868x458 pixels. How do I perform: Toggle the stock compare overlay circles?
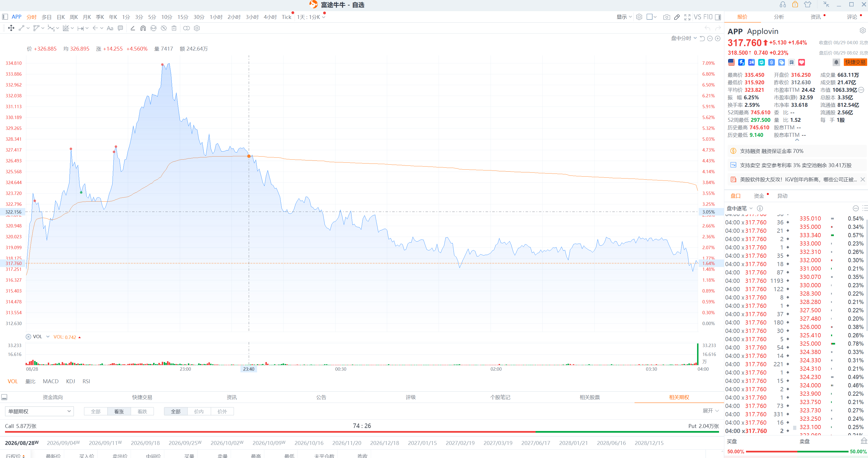point(186,28)
